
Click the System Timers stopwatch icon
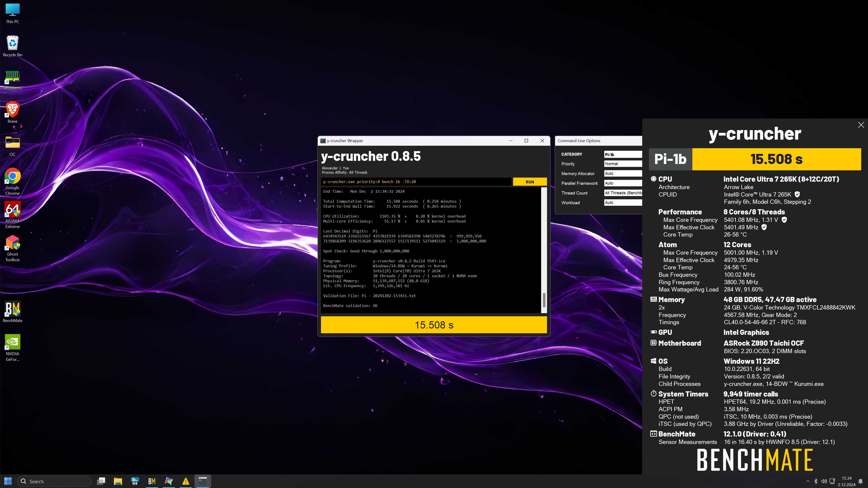653,393
